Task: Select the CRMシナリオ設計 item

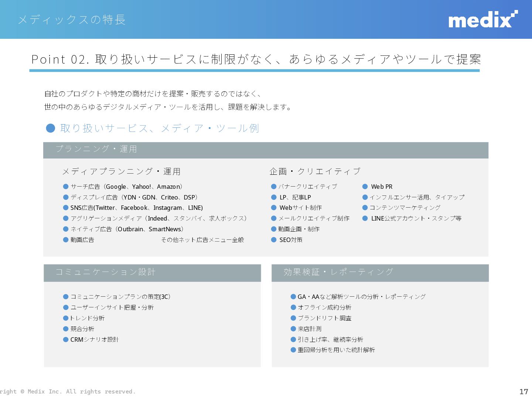Action: coord(91,340)
